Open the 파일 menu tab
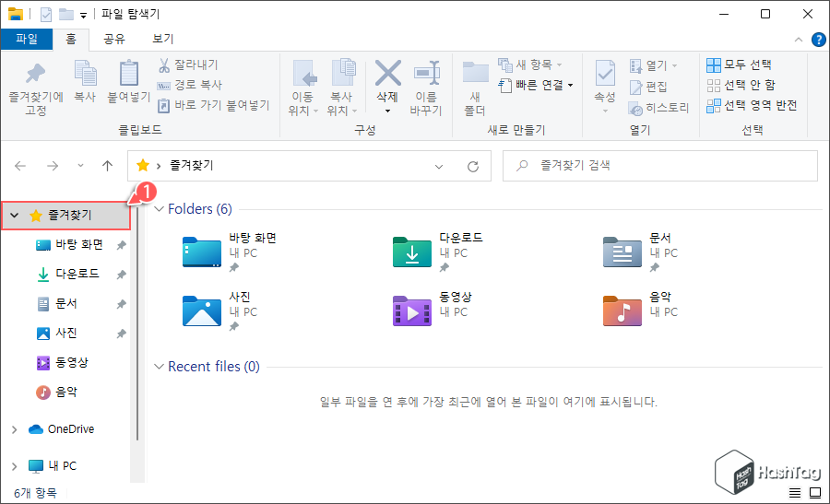This screenshot has height=504, width=830. pyautogui.click(x=27, y=39)
